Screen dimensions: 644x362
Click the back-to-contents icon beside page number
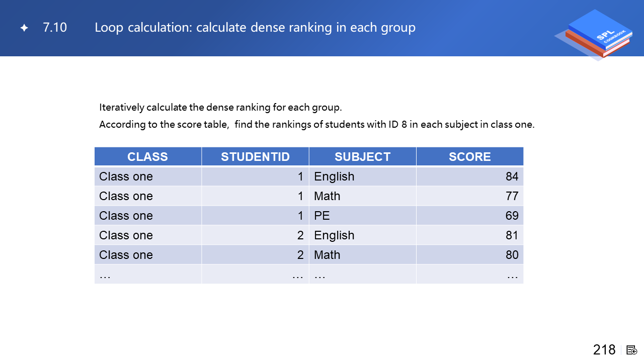(x=632, y=350)
